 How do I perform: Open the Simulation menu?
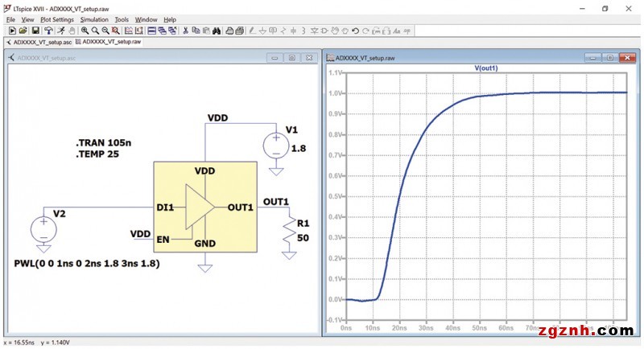(94, 19)
